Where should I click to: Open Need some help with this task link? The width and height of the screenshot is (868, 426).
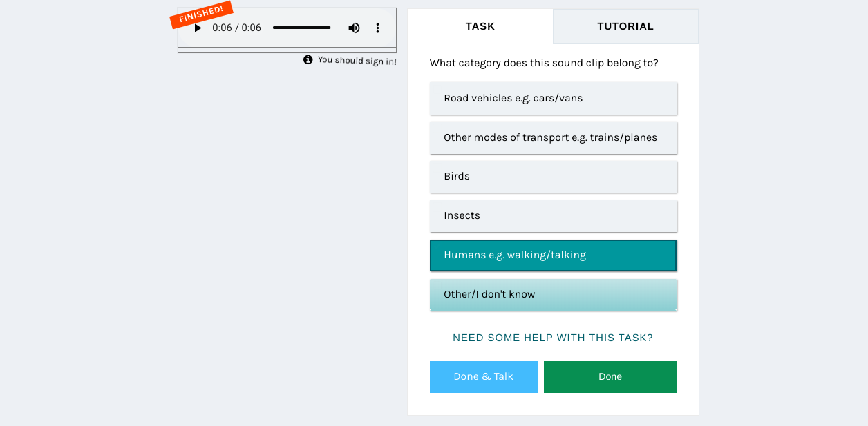[553, 338]
